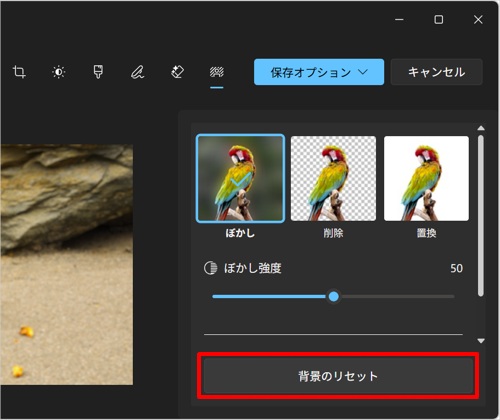Select the Crop tool icon
Viewport: 500px width, 420px height.
(19, 72)
